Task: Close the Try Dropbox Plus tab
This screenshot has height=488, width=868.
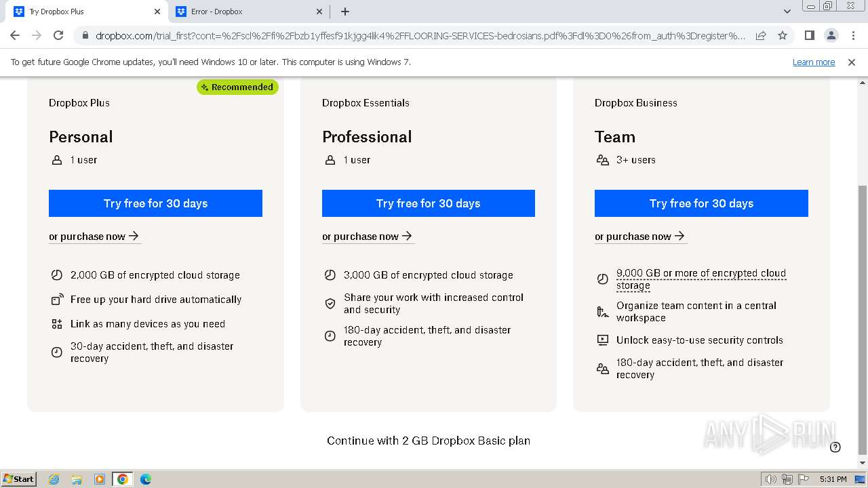Action: 157,12
